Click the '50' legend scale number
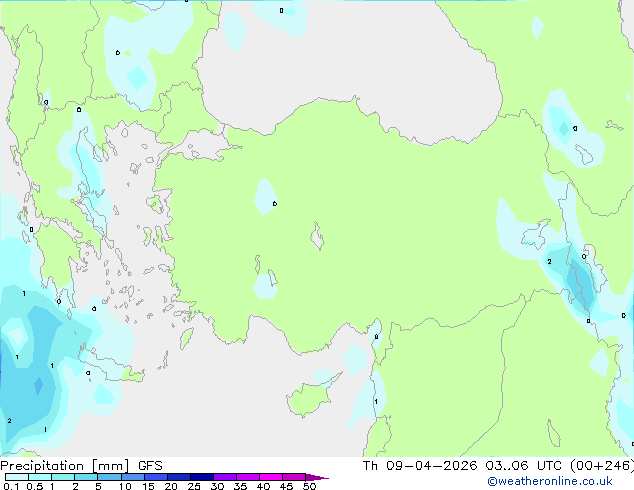The image size is (634, 490). [x=309, y=486]
